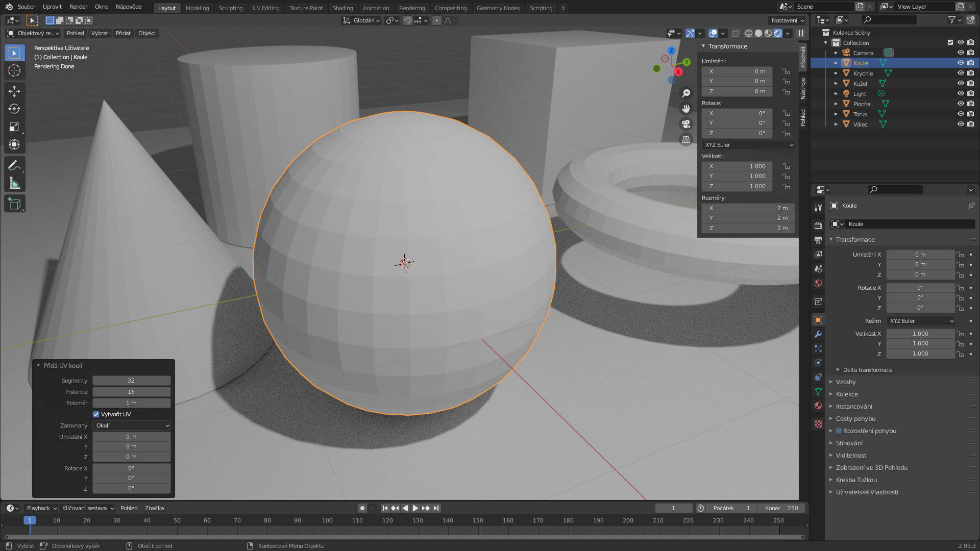Switch to Modeling workspace tab
The image size is (980, 551).
coord(197,8)
